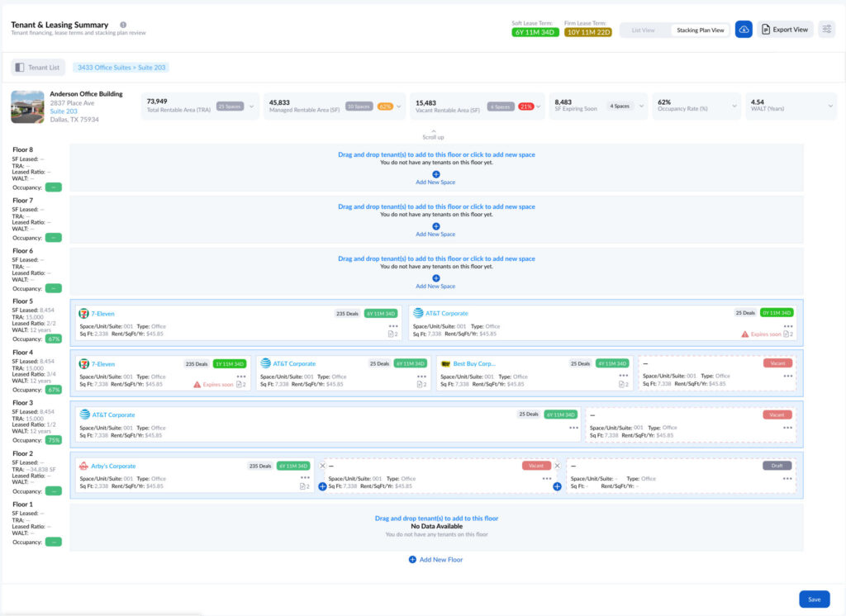This screenshot has width=846, height=616.
Task: Switch to Stacking Plan View
Action: [700, 30]
